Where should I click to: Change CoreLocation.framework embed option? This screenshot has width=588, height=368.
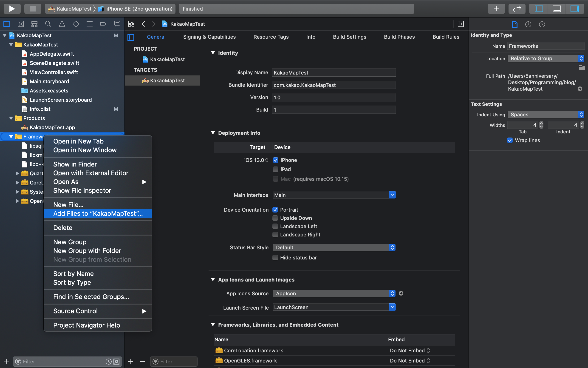[410, 350]
